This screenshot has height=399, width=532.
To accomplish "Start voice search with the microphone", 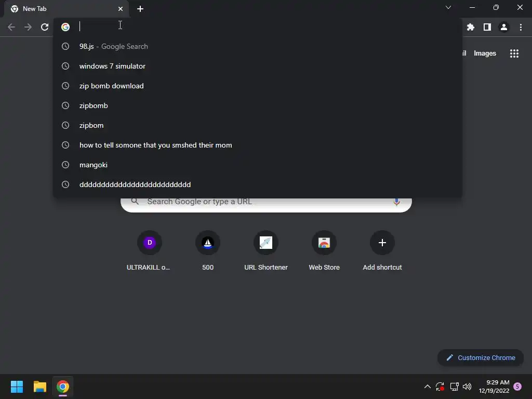I will coord(396,202).
